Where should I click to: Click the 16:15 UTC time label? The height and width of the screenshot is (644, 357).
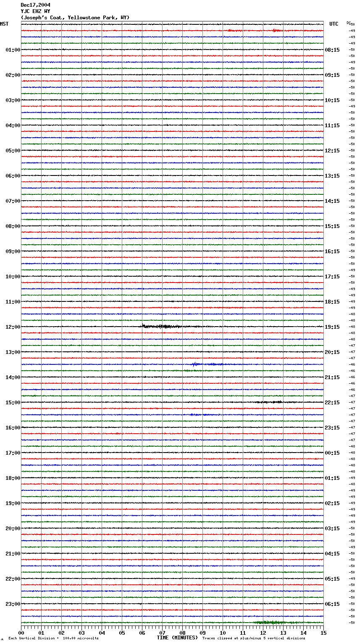tap(332, 251)
